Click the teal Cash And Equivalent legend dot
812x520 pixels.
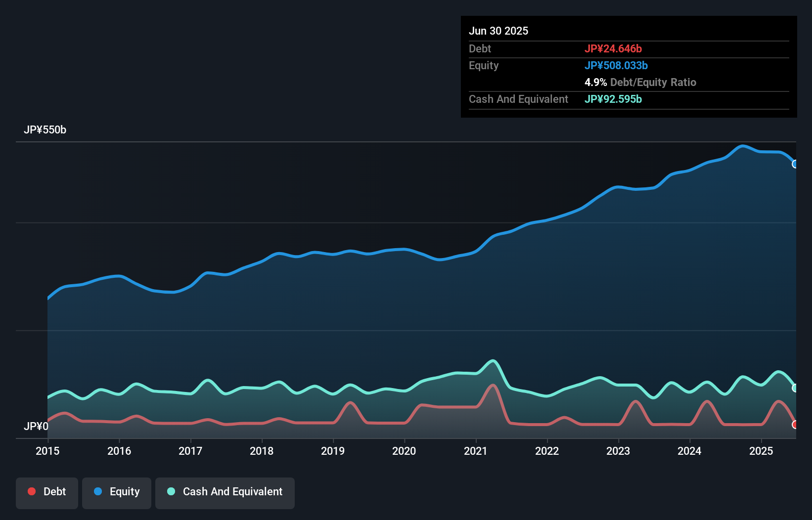[170, 491]
